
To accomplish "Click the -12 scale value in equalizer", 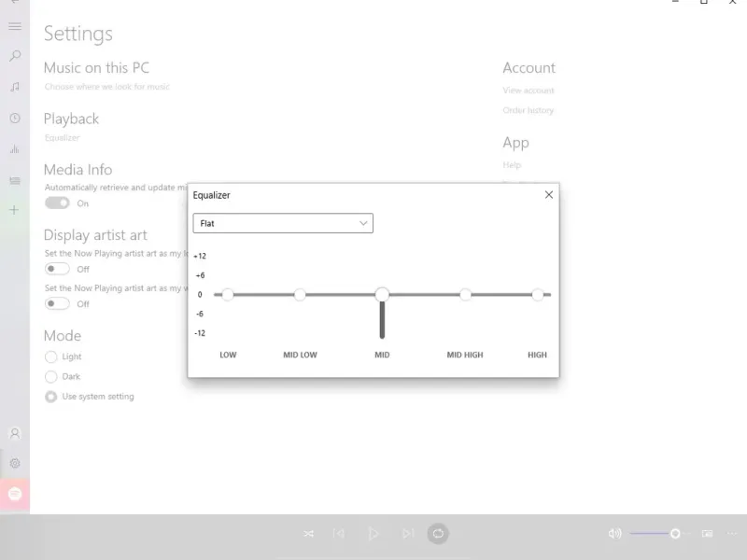I will point(200,333).
